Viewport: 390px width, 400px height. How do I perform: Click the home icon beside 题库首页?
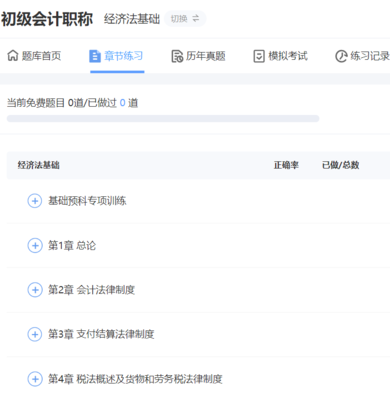[x=13, y=56]
